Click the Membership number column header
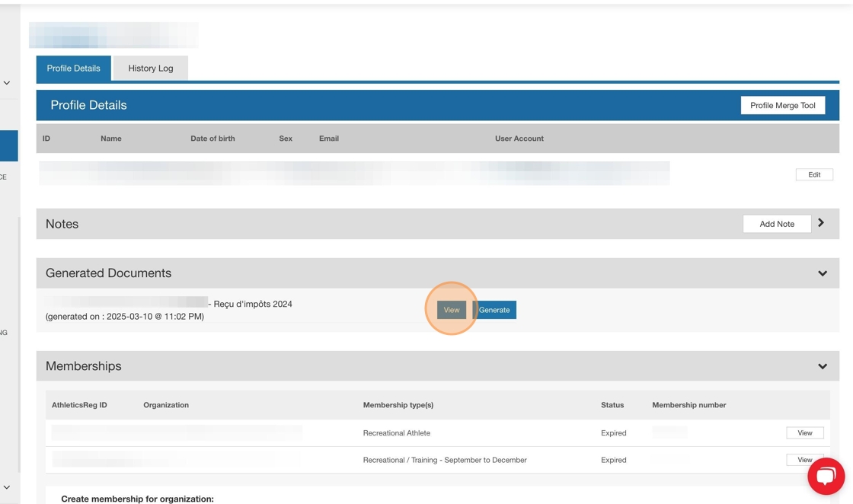This screenshot has height=504, width=853. 688,405
